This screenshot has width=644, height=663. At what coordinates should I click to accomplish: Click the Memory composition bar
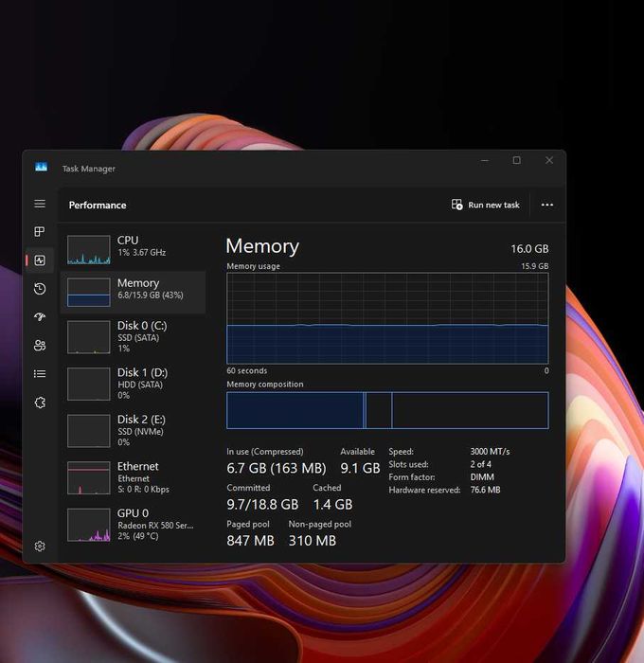[x=387, y=410]
